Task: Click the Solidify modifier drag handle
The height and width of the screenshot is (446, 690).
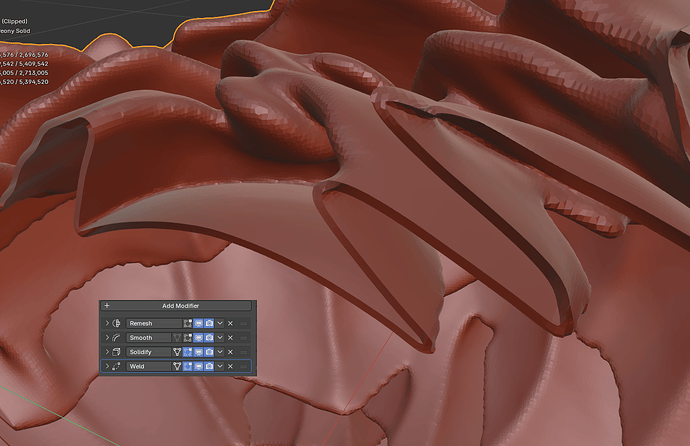Action: click(244, 352)
